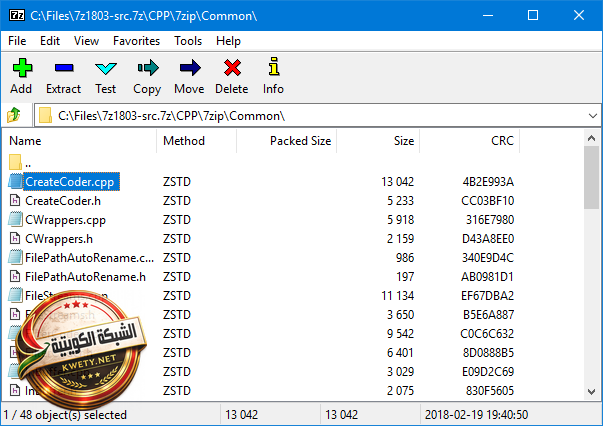This screenshot has height=426, width=603.
Task: Click the up-folder icon beside address bar
Action: pos(15,115)
